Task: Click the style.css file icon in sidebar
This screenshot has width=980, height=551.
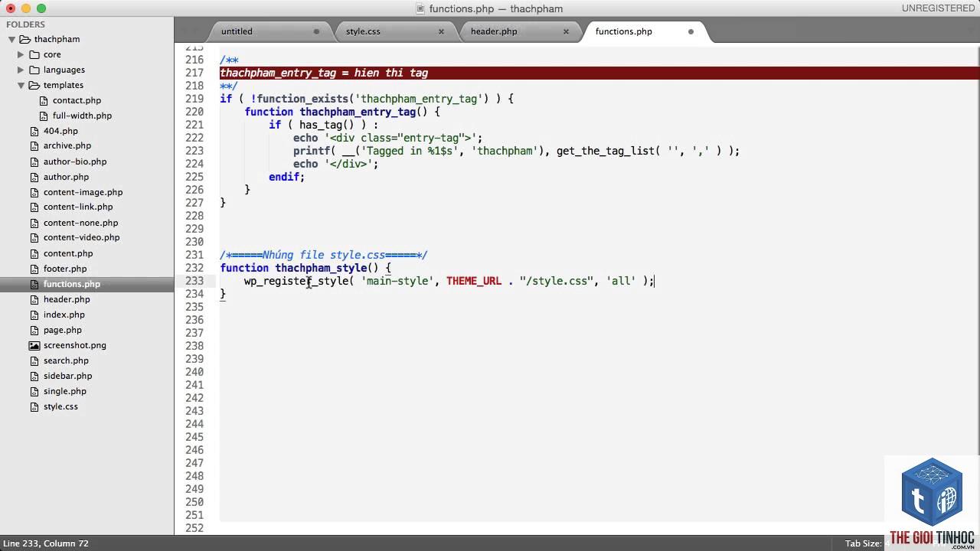Action: click(34, 406)
